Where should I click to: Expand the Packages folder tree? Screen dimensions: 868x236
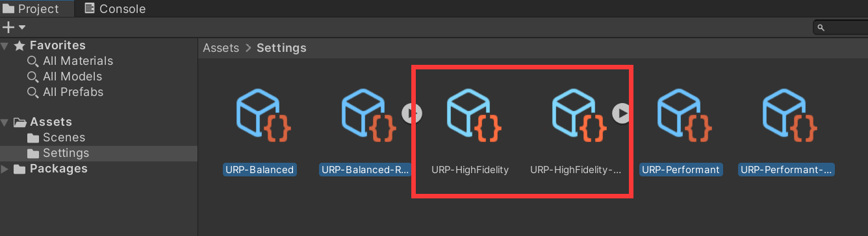coord(5,169)
